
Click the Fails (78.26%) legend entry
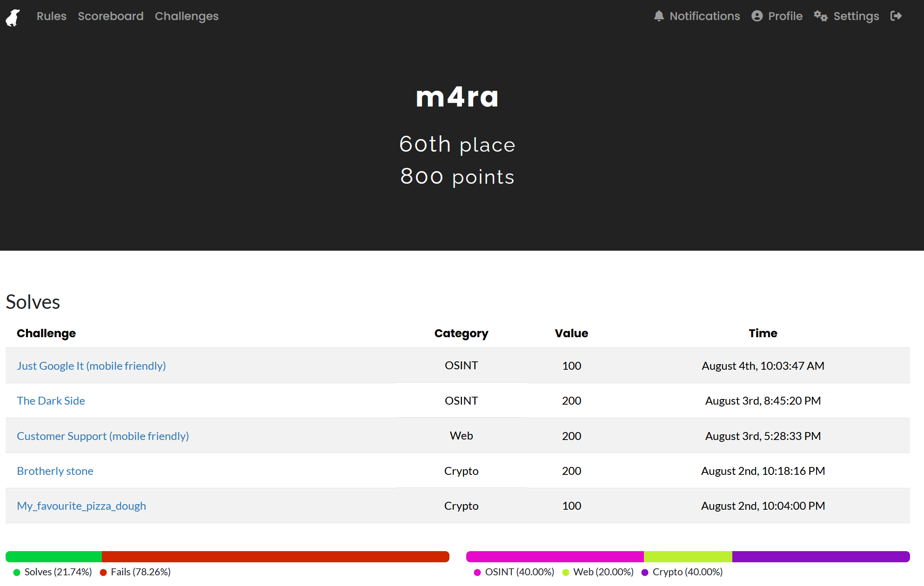135,572
